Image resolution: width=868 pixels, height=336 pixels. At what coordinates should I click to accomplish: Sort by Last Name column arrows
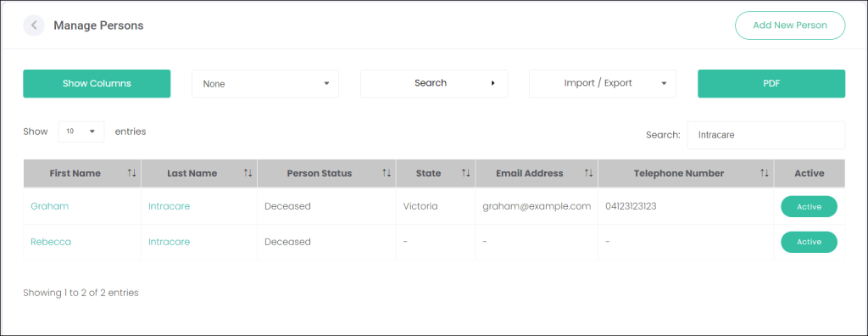pyautogui.click(x=248, y=174)
